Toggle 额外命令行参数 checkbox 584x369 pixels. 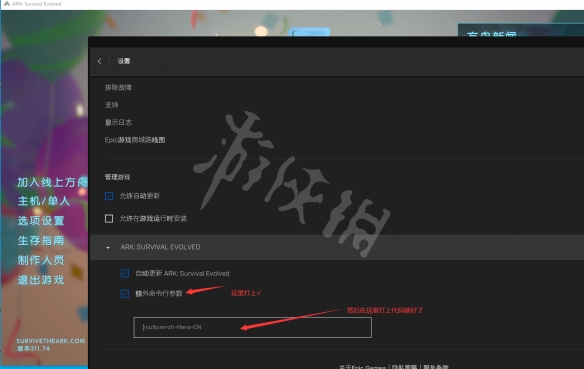coord(125,293)
